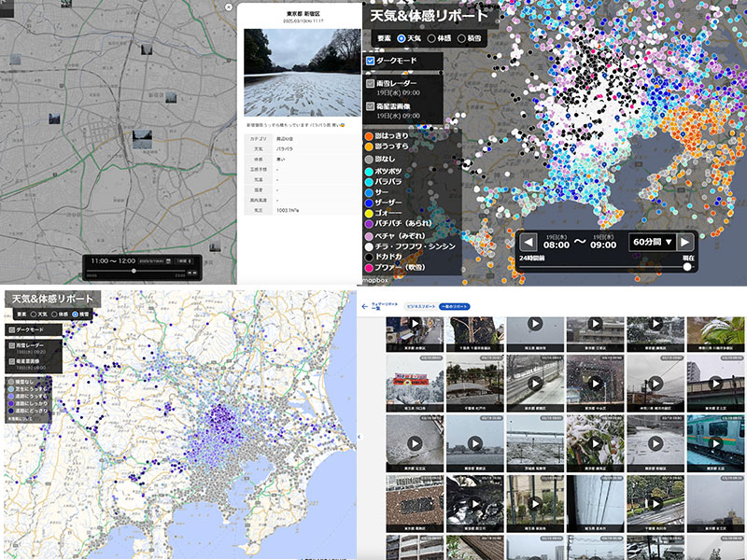Click the yellow ゴォーー legend marker
747x560 pixels.
(370, 213)
